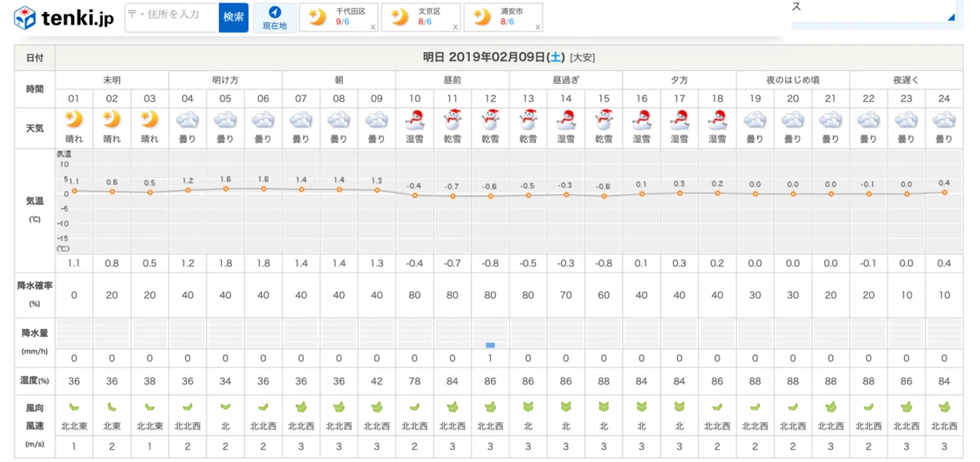Click the wind direction arrow at hour 01

pyautogui.click(x=73, y=406)
